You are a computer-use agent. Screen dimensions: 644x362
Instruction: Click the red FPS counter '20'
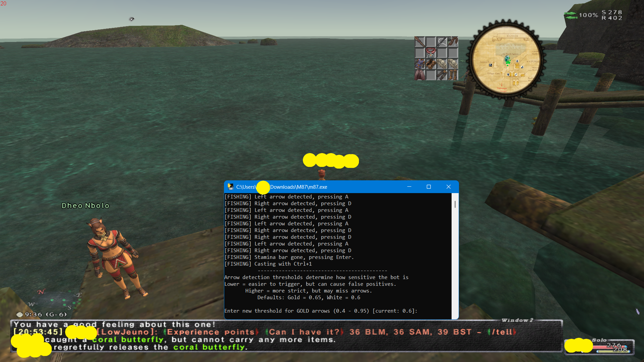tap(3, 3)
